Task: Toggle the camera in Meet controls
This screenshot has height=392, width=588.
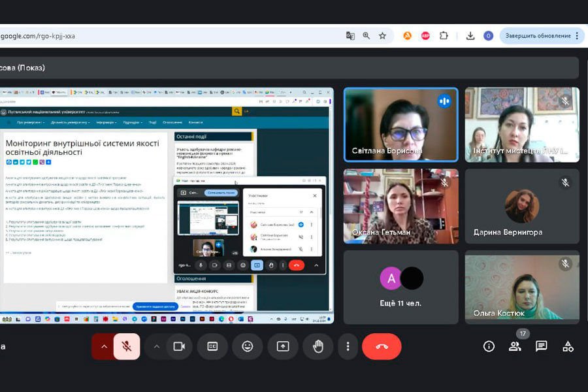Action: pyautogui.click(x=179, y=346)
